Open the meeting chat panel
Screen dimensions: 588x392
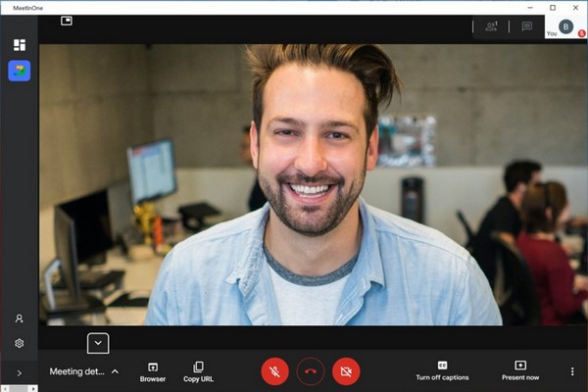526,26
